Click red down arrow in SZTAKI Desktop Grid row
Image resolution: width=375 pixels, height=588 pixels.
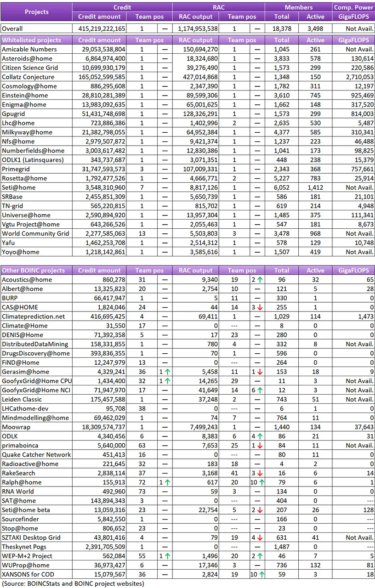coord(260,537)
